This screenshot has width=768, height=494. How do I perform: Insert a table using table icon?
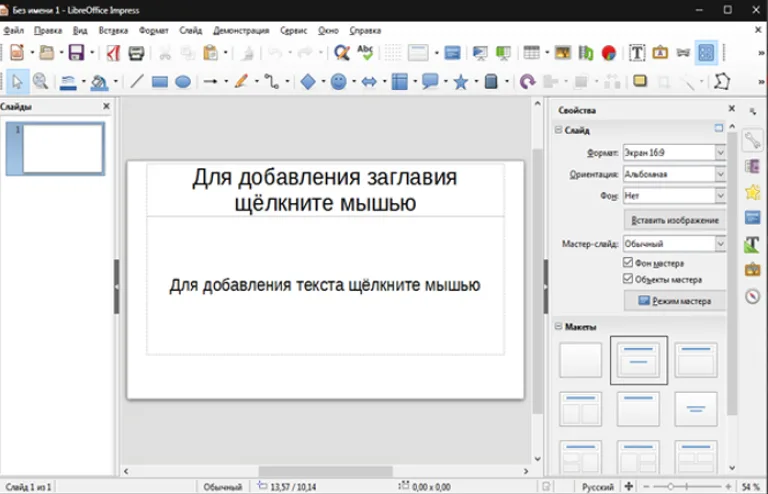click(531, 52)
